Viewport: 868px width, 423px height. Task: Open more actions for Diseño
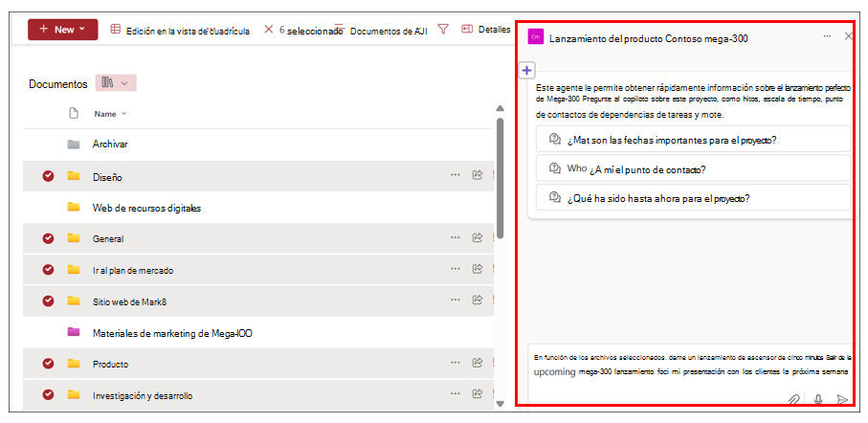tap(455, 175)
